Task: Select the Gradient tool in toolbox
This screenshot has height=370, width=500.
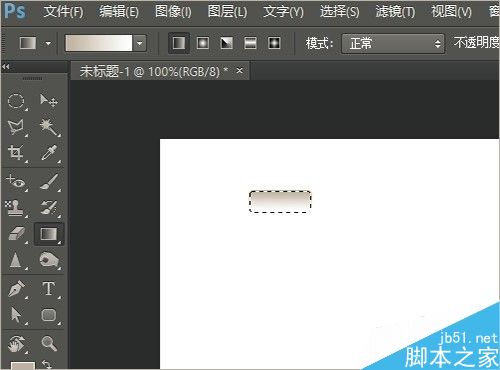Action: tap(49, 234)
